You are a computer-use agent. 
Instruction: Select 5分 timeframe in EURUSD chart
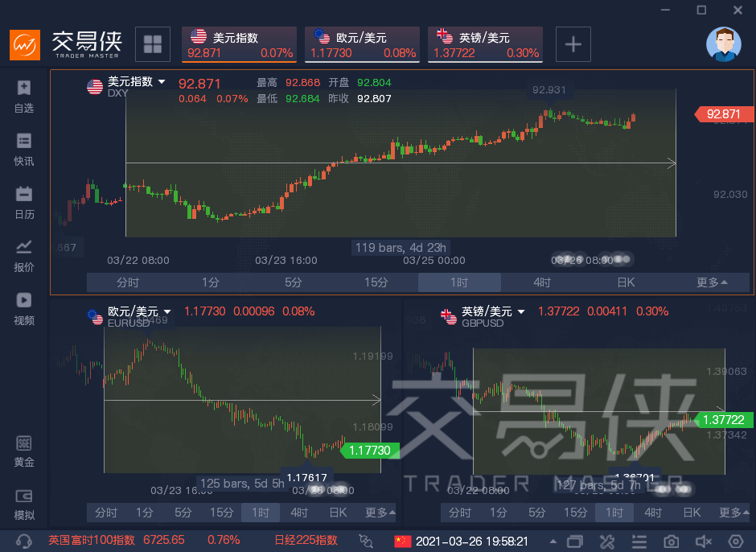[183, 513]
